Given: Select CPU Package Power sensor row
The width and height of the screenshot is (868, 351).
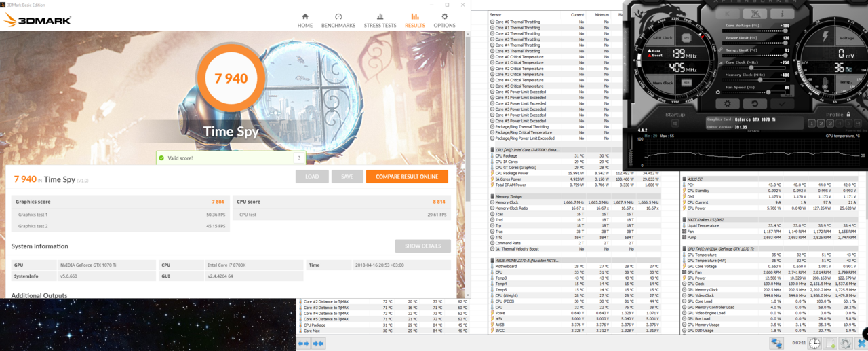Looking at the screenshot, I should 574,172.
